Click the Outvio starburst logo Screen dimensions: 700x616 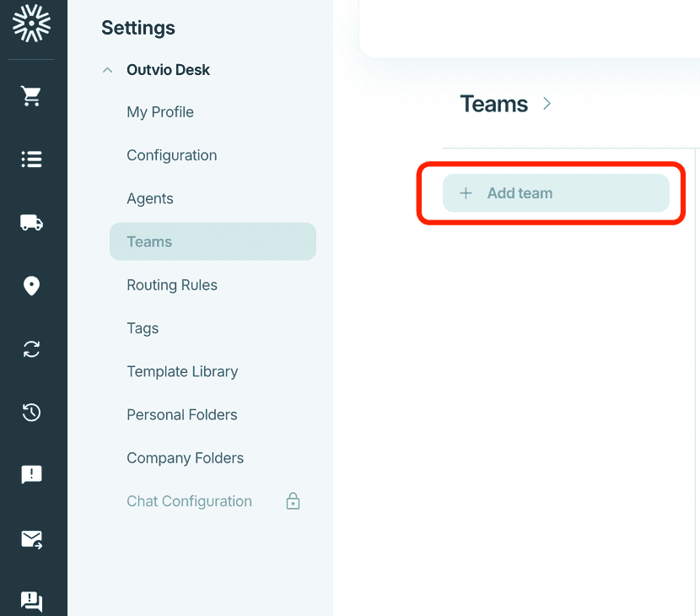31,24
